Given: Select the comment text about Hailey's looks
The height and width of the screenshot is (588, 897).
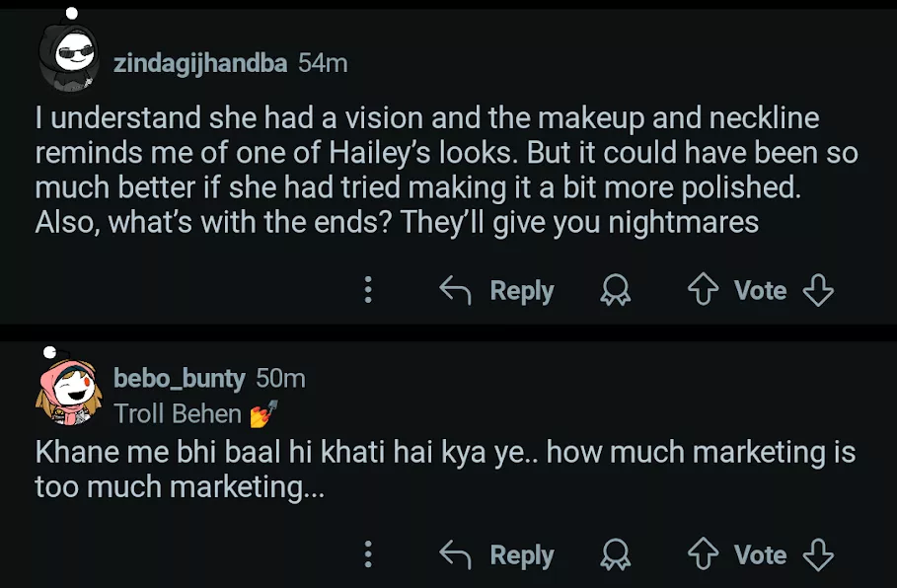Looking at the screenshot, I should coord(444,170).
